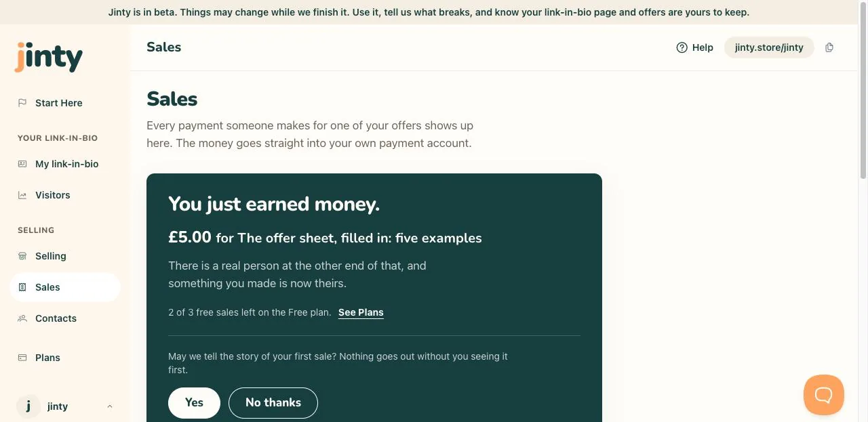
Task: Click the Yes button
Action: point(194,403)
